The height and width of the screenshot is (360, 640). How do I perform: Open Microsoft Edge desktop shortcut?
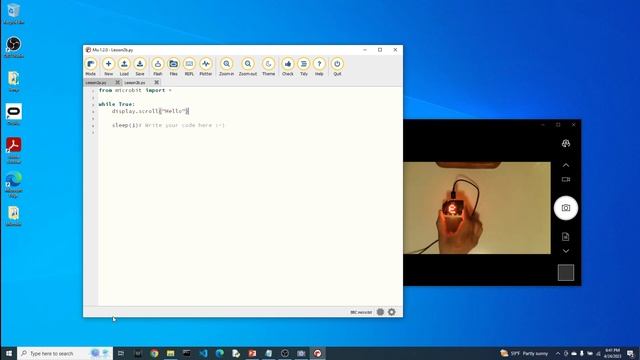pyautogui.click(x=13, y=184)
